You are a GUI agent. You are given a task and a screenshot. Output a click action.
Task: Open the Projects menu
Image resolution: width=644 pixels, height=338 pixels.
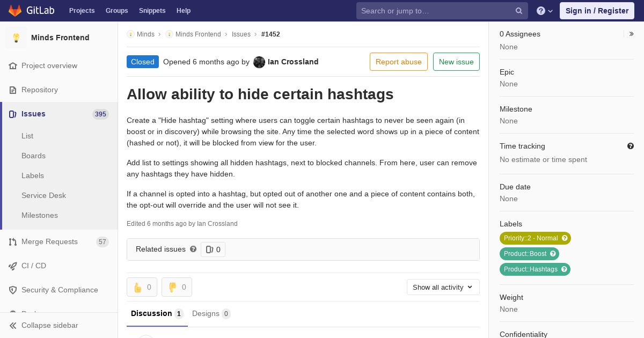click(82, 11)
